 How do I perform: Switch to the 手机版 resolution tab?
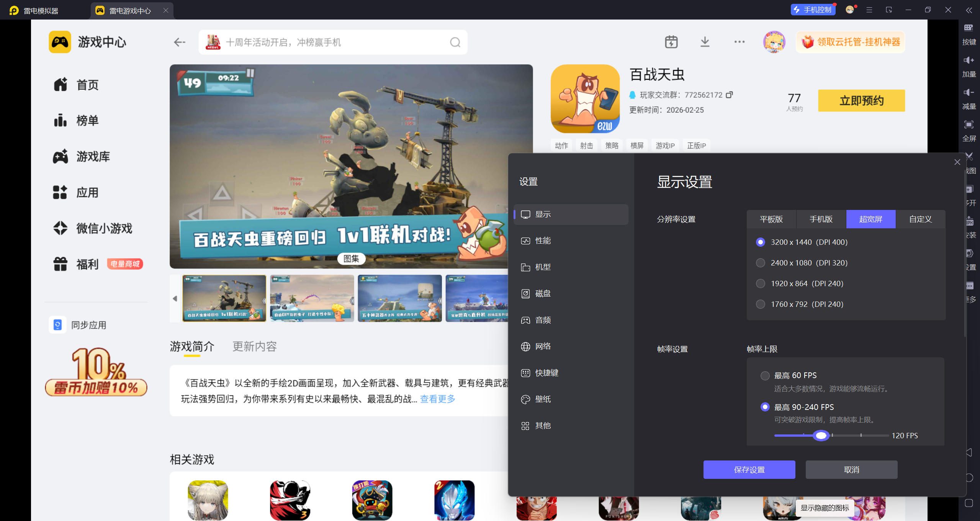point(821,219)
